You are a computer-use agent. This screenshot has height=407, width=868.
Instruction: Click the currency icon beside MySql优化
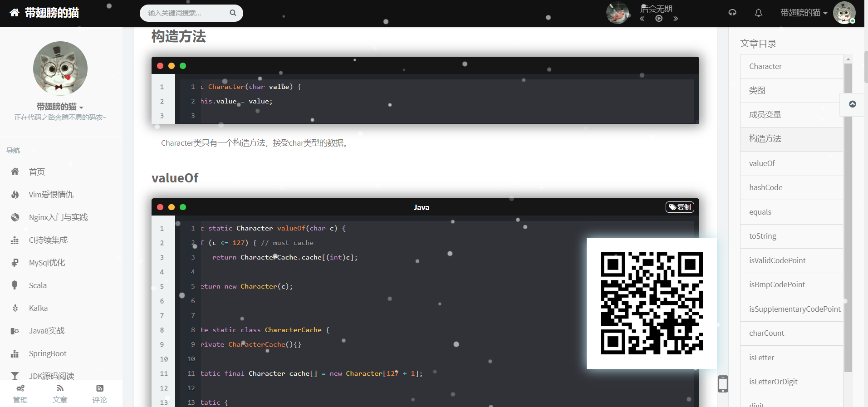(x=15, y=263)
